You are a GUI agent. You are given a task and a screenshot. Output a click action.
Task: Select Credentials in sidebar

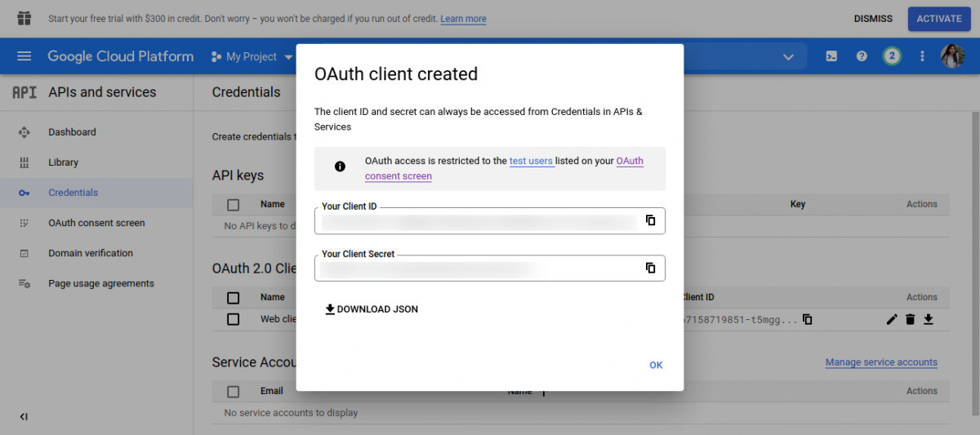pyautogui.click(x=73, y=193)
